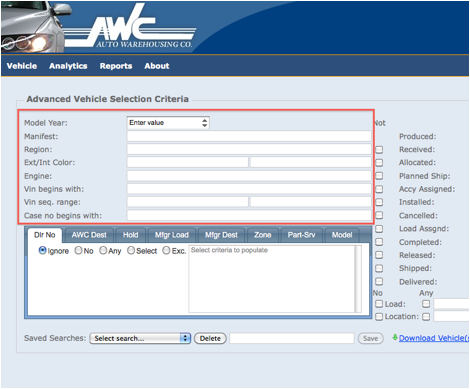Open the Analytics menu
This screenshot has height=389, width=470.
(x=68, y=66)
